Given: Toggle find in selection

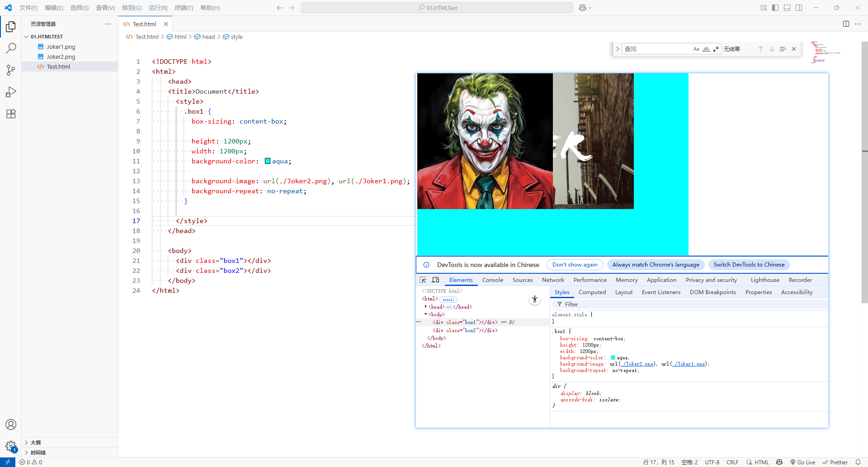Looking at the screenshot, I should (783, 49).
